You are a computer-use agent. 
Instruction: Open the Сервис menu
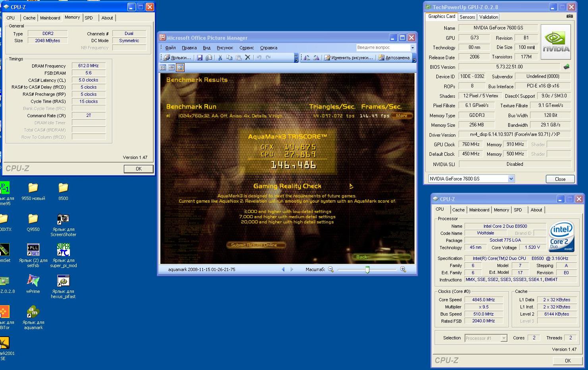tap(247, 48)
